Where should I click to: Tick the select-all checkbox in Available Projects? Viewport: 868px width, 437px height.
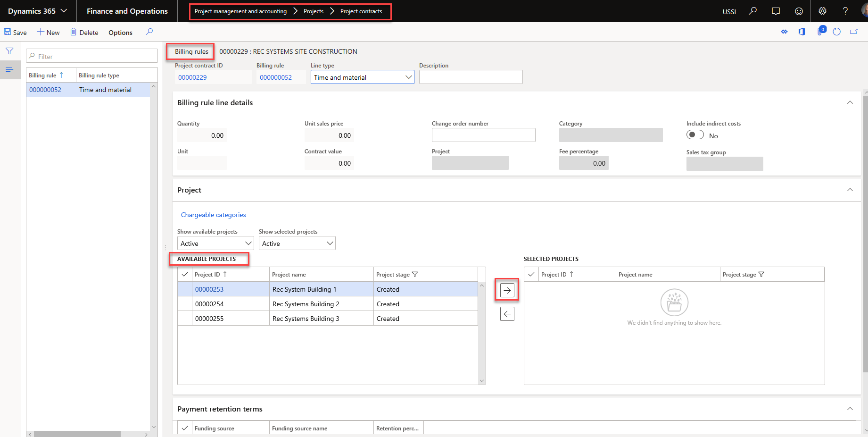tap(185, 274)
